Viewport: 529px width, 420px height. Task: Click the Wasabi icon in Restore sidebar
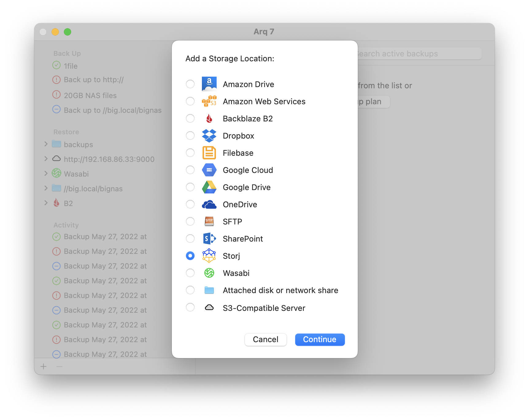[x=56, y=173]
